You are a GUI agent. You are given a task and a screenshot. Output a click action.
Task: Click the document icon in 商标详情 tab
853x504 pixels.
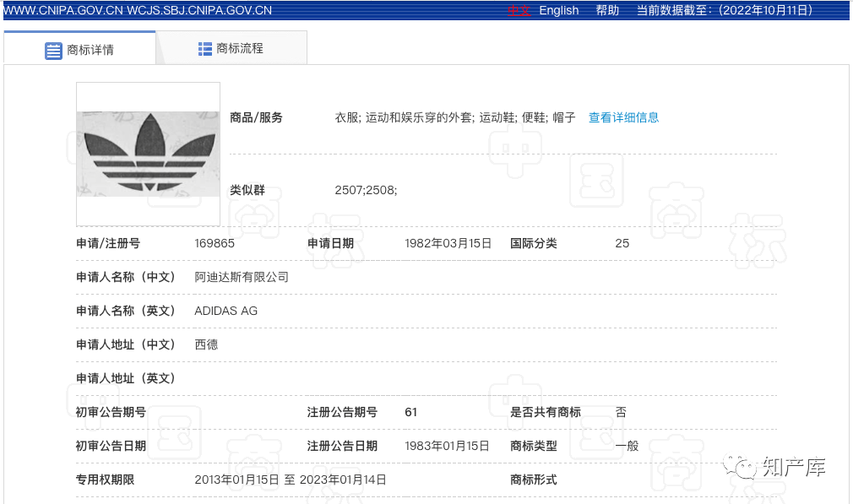click(54, 50)
